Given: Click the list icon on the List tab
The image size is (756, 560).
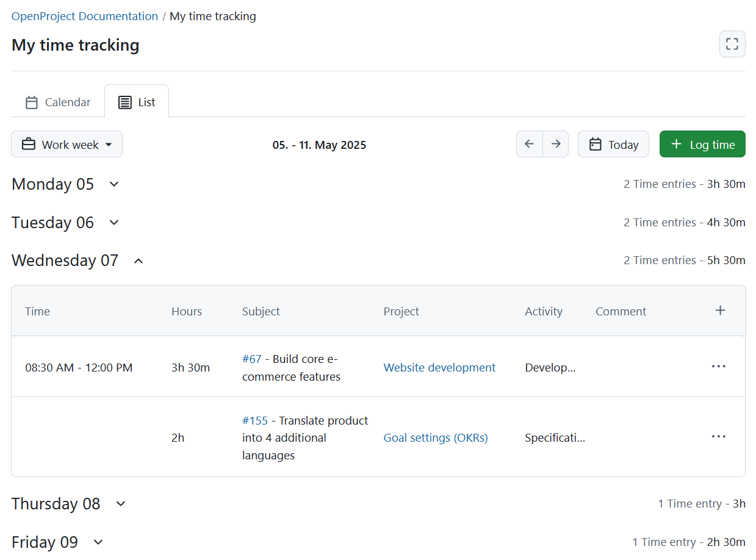Looking at the screenshot, I should click(x=125, y=102).
